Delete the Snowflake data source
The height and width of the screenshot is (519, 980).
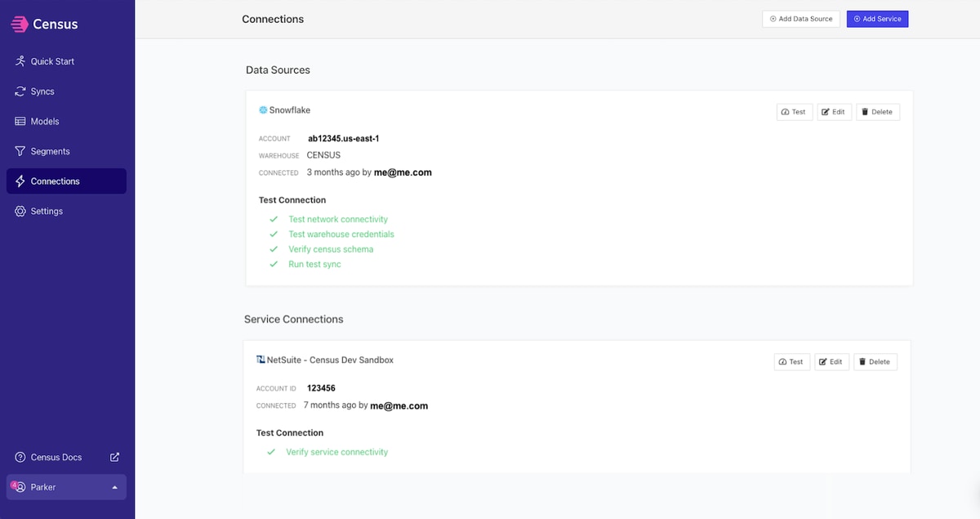pyautogui.click(x=878, y=112)
